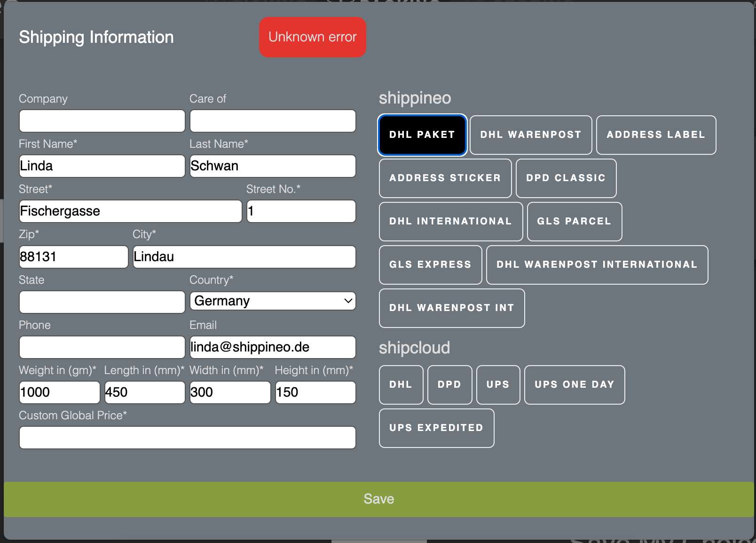The image size is (756, 543).
Task: Click the Weight in (gm)* label
Action: (x=57, y=370)
